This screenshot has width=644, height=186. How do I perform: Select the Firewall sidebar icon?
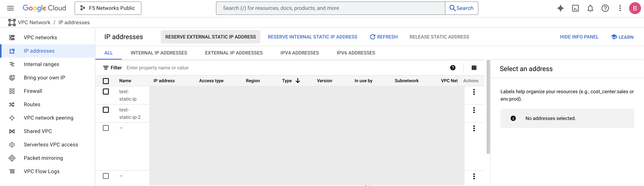pyautogui.click(x=12, y=91)
